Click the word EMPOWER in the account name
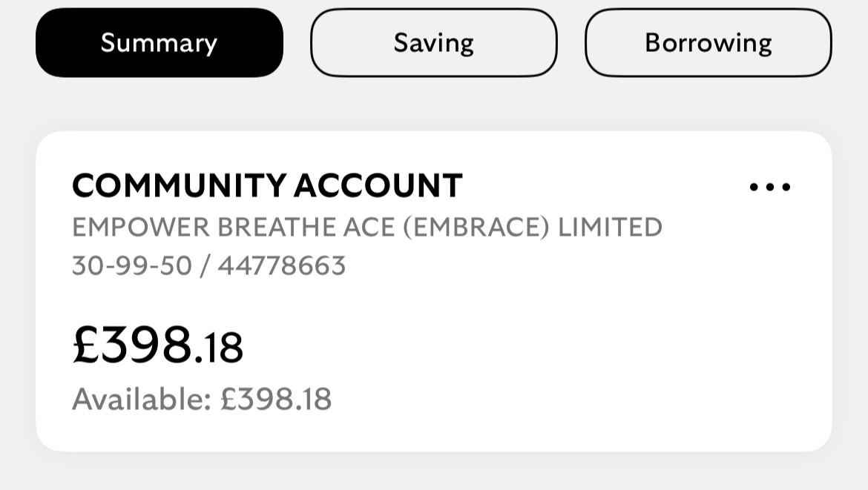 point(140,227)
